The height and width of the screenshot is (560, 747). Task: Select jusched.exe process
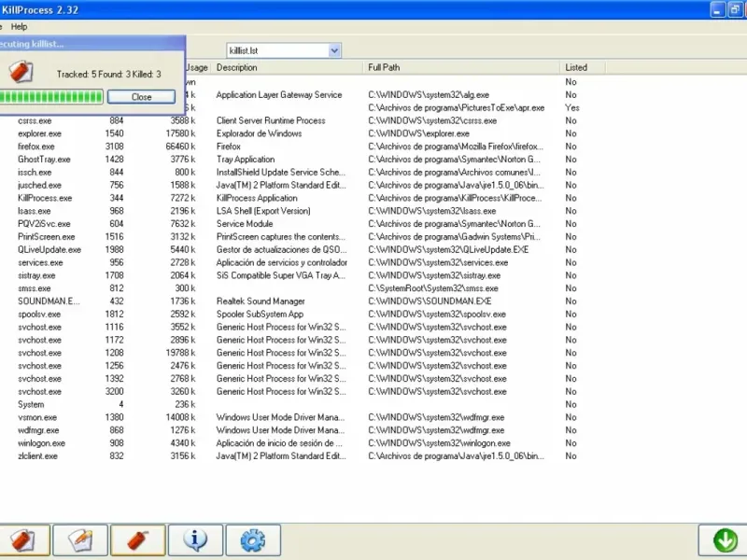click(39, 185)
